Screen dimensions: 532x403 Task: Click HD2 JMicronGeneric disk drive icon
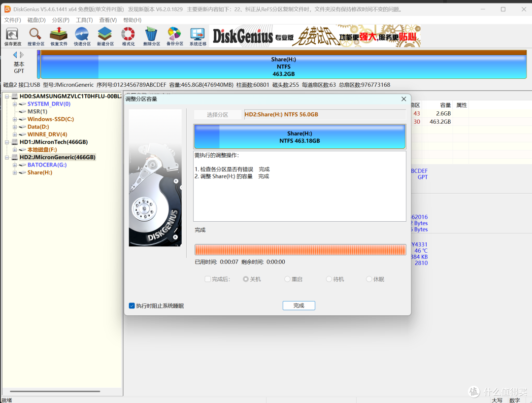(x=15, y=157)
